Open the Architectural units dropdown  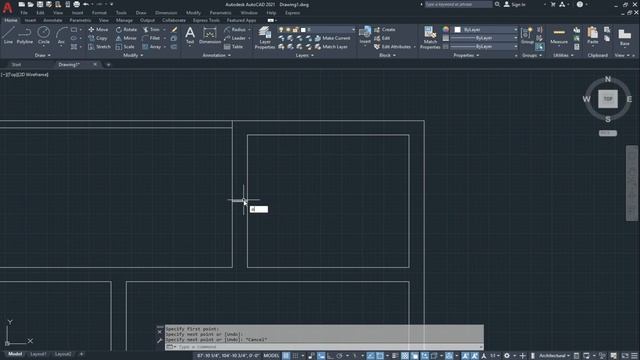pyautogui.click(x=553, y=356)
